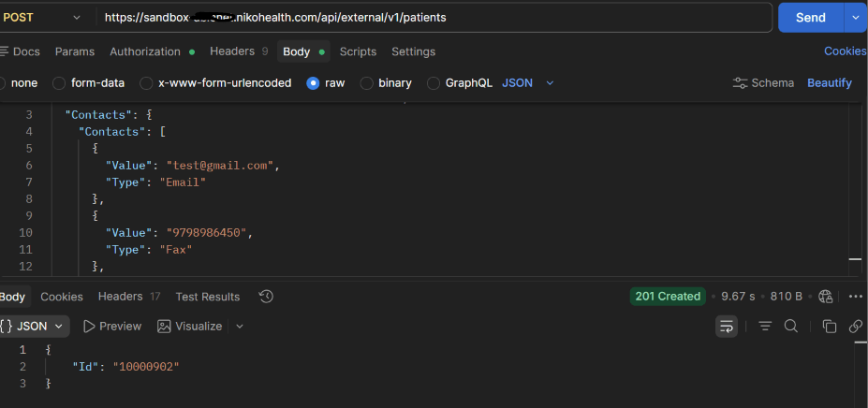
Task: Click "Fax" type value
Action: (x=176, y=250)
